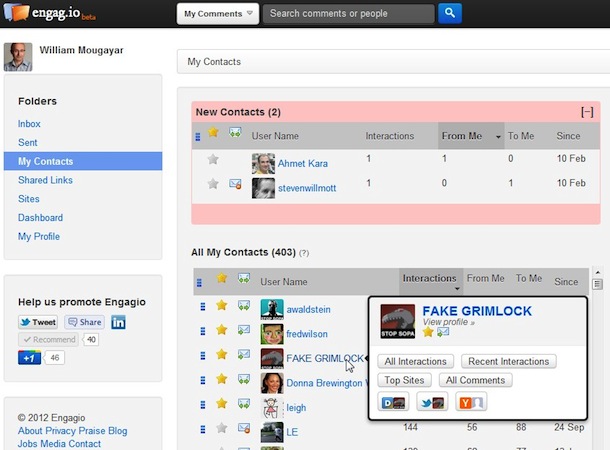
Task: Click Recent Interactions button in popup
Action: coord(508,361)
